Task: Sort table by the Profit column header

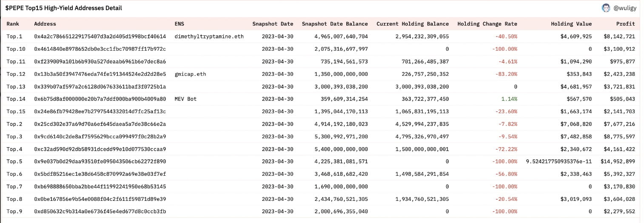Action: click(625, 24)
